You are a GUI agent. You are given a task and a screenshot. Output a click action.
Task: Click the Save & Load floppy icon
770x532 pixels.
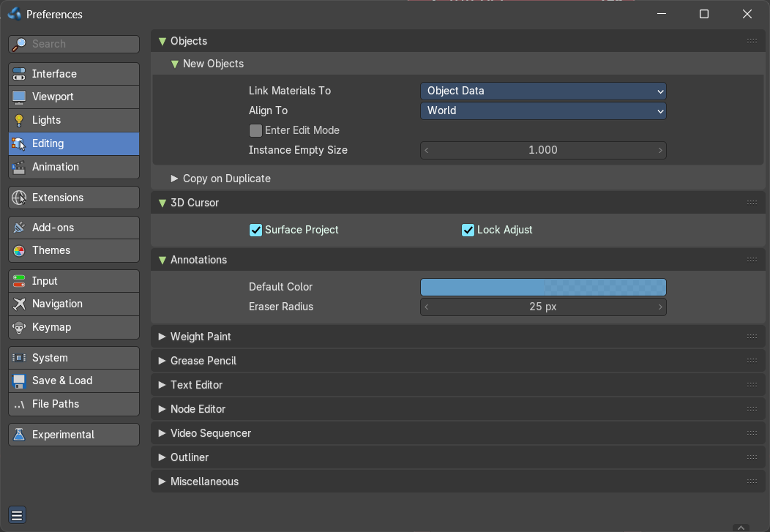coord(19,381)
